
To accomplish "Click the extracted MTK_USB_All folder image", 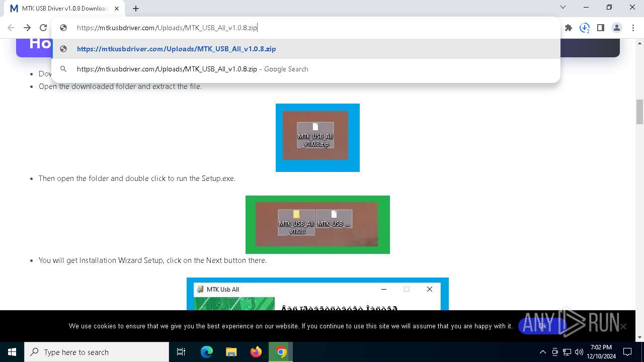I will (317, 225).
